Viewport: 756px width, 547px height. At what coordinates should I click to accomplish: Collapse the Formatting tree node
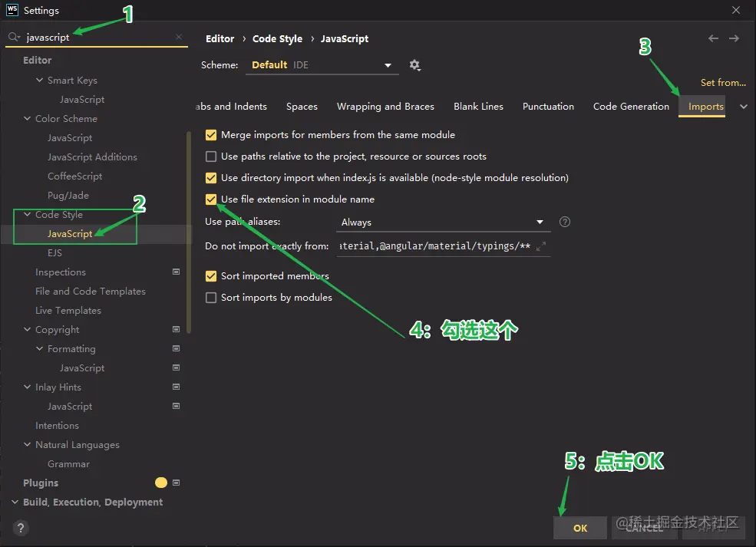(x=40, y=348)
